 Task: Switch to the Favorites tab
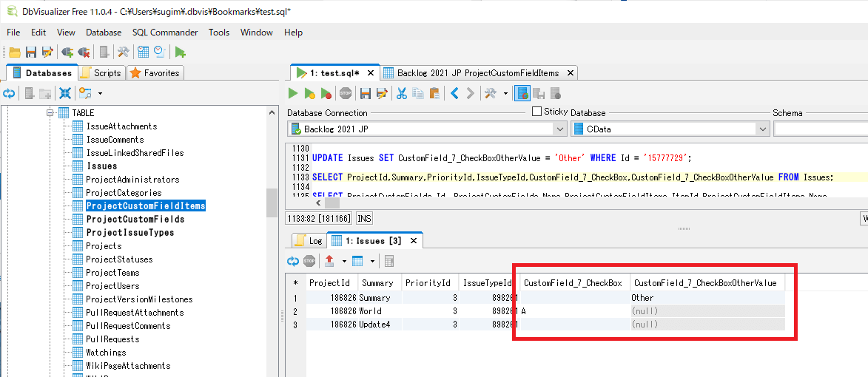pos(155,72)
